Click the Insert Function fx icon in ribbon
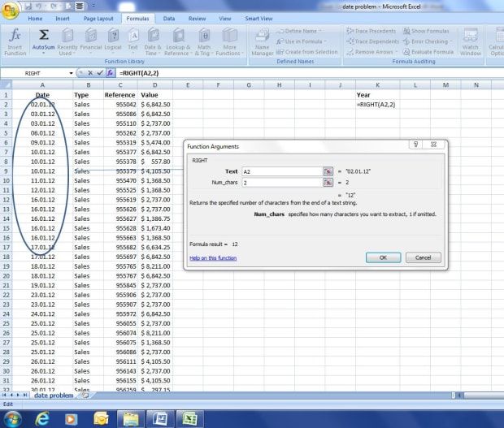 pos(15,41)
